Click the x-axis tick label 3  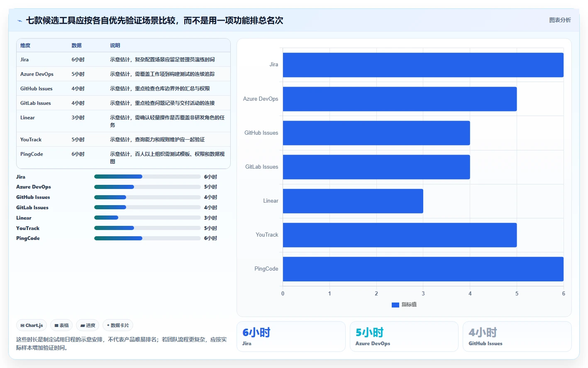[423, 293]
